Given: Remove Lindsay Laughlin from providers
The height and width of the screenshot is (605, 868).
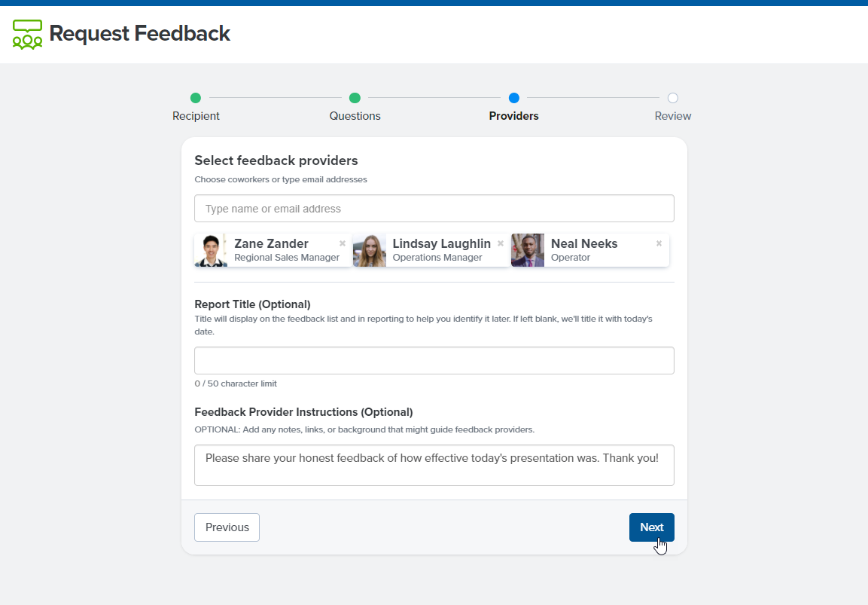Looking at the screenshot, I should (500, 243).
